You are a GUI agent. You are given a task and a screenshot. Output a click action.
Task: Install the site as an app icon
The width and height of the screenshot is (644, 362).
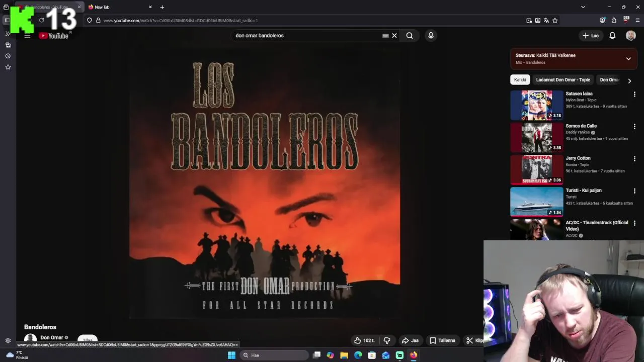(x=538, y=21)
